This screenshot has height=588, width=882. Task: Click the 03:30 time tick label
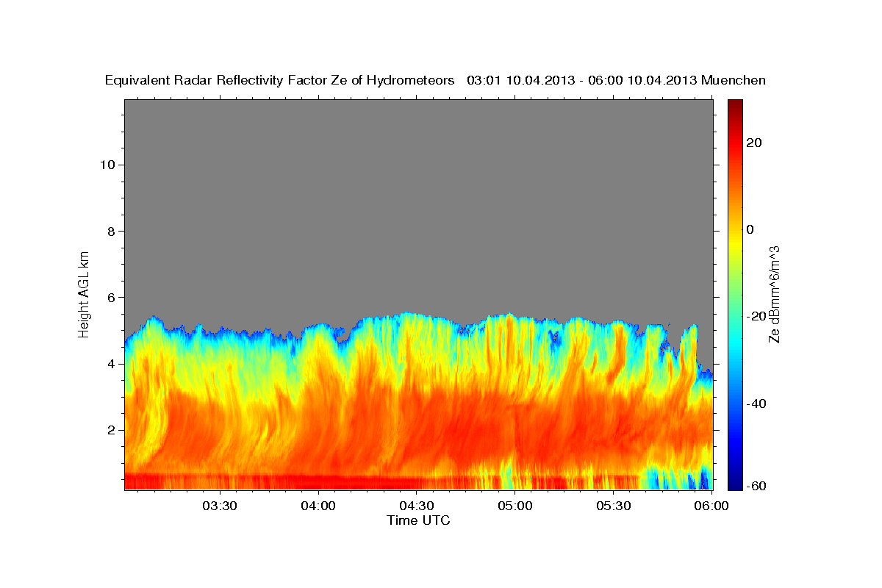coord(219,506)
